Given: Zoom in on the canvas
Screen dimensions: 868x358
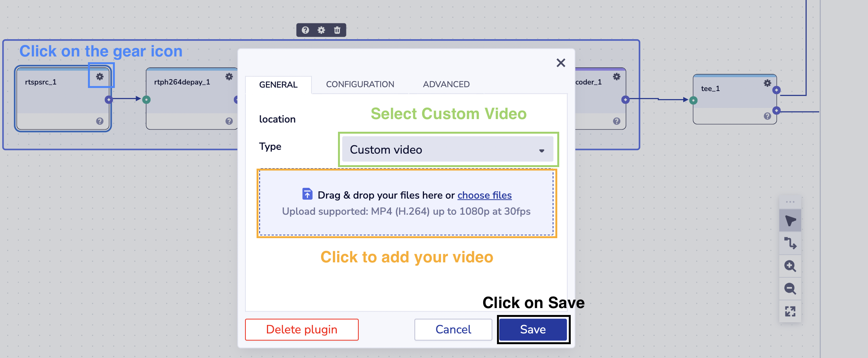Looking at the screenshot, I should (x=790, y=266).
